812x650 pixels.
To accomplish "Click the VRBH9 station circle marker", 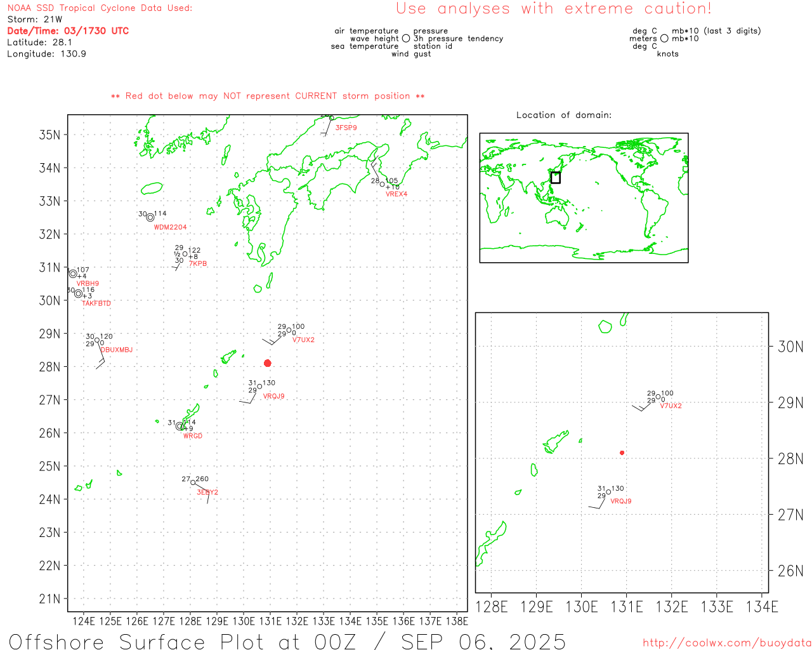I will pos(73,274).
